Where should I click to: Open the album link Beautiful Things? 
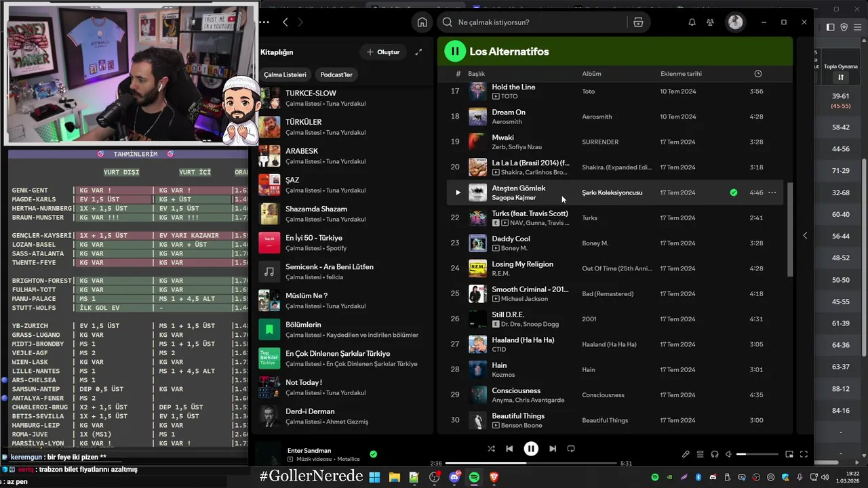605,420
